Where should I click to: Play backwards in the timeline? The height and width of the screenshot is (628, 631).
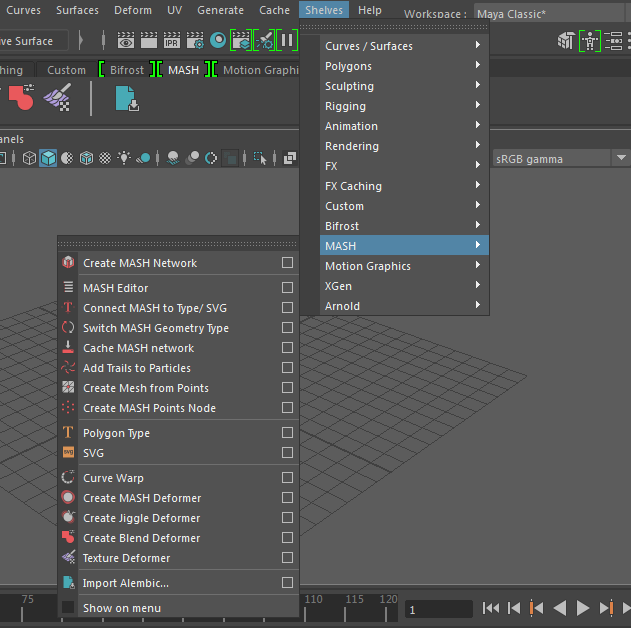pyautogui.click(x=560, y=608)
